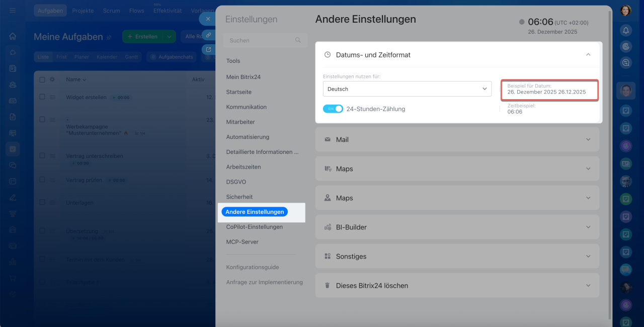Close the settings slider with the X button

point(208,19)
